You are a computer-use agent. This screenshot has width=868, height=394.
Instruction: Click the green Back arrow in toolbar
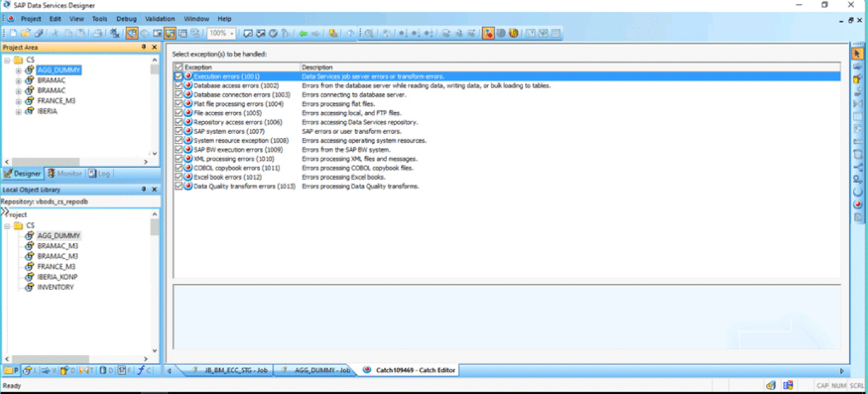point(303,33)
